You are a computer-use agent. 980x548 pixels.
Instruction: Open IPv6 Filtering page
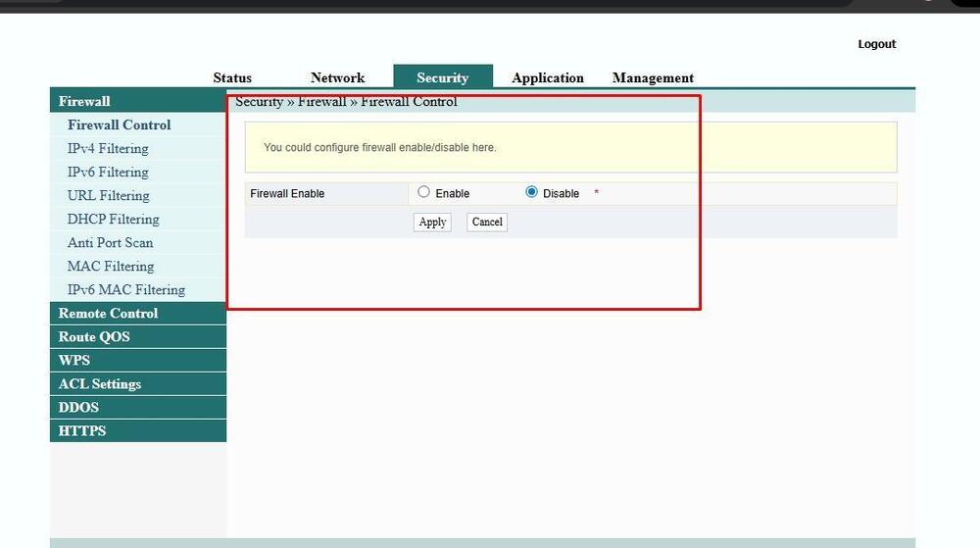108,172
